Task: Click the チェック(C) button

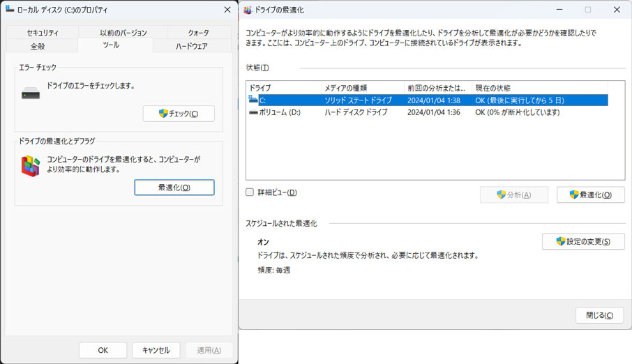Action: click(179, 114)
